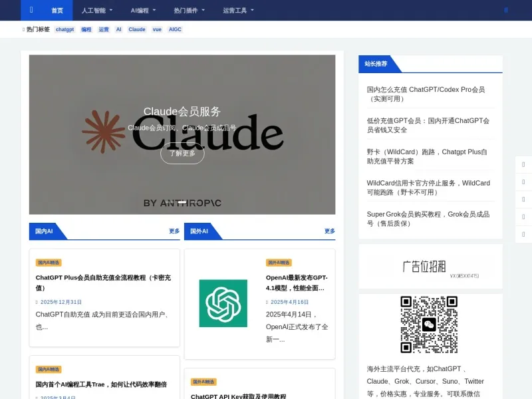
Task: Open WildCard信用卡官方停止服务 link
Action: pos(428,188)
